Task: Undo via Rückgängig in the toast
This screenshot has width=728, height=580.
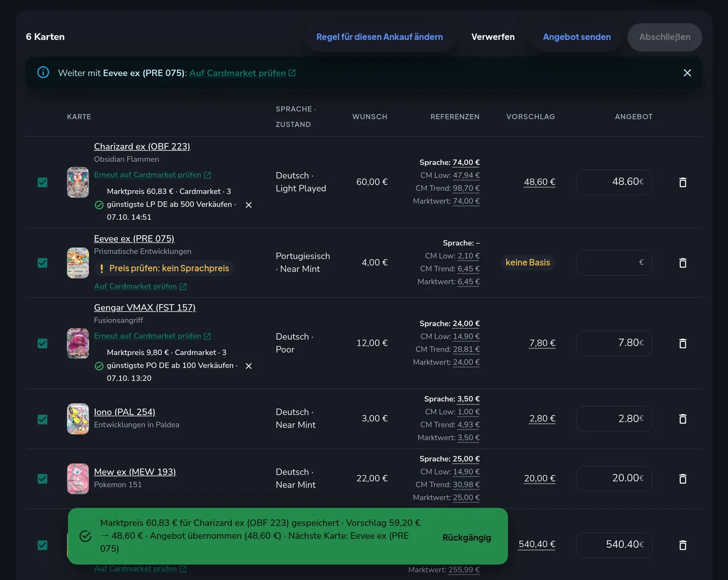Action: [x=466, y=538]
